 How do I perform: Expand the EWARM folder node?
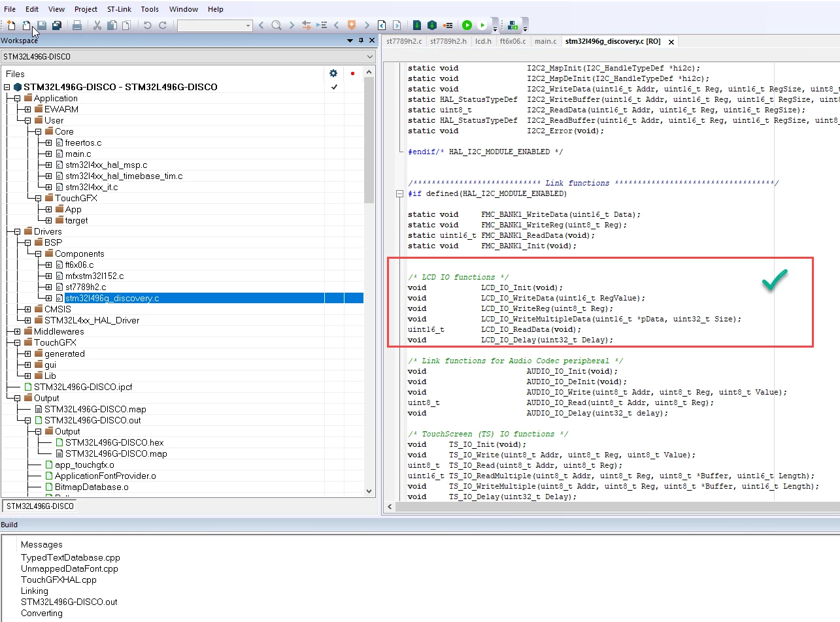[x=28, y=110]
